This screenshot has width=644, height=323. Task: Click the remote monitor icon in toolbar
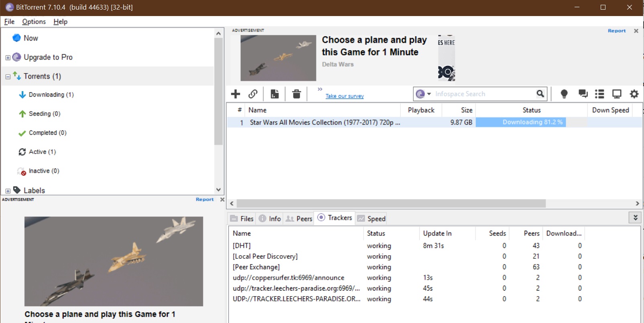(617, 94)
